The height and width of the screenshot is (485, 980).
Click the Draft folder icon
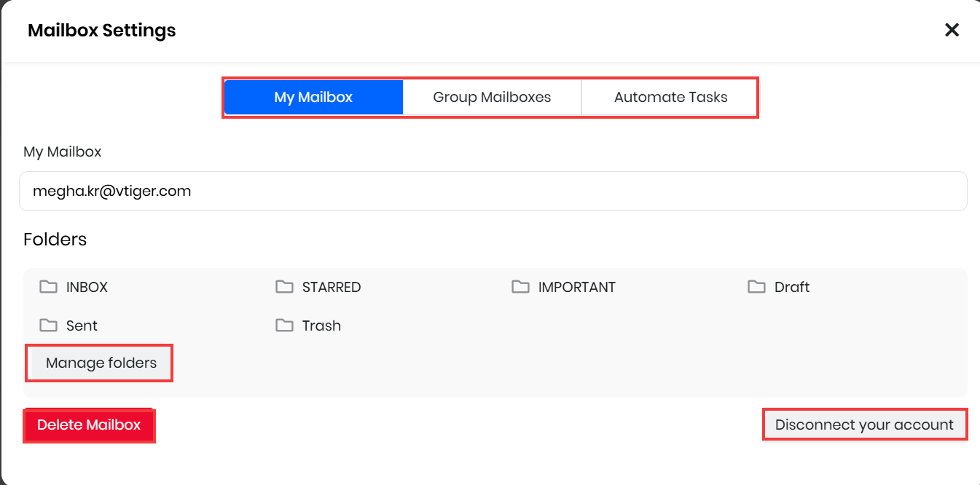(x=756, y=287)
